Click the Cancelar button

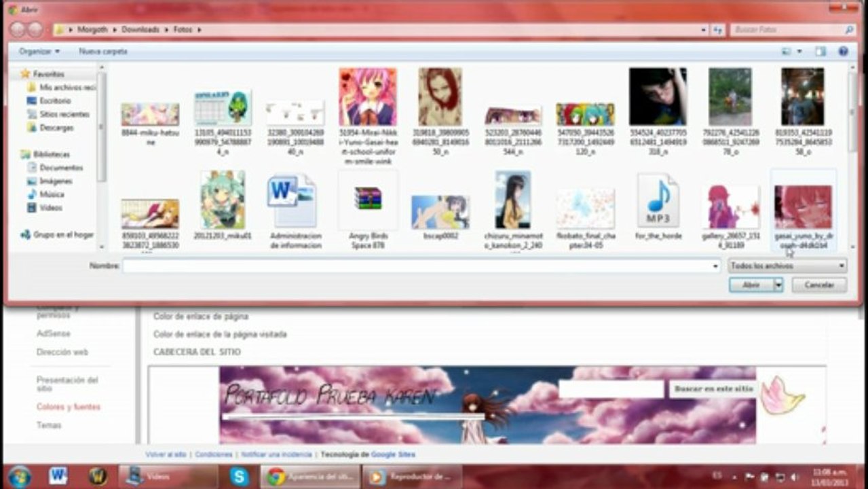[819, 285]
